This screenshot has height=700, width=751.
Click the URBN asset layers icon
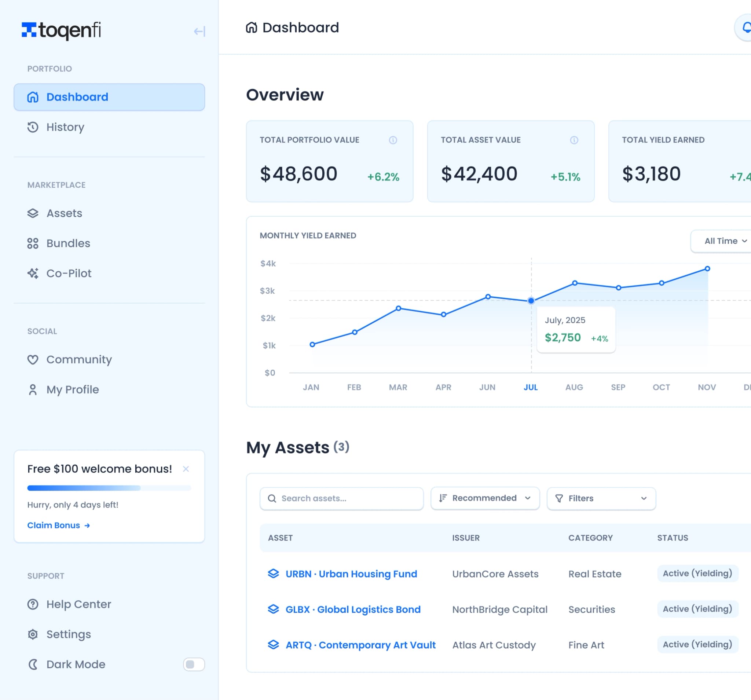coord(273,573)
